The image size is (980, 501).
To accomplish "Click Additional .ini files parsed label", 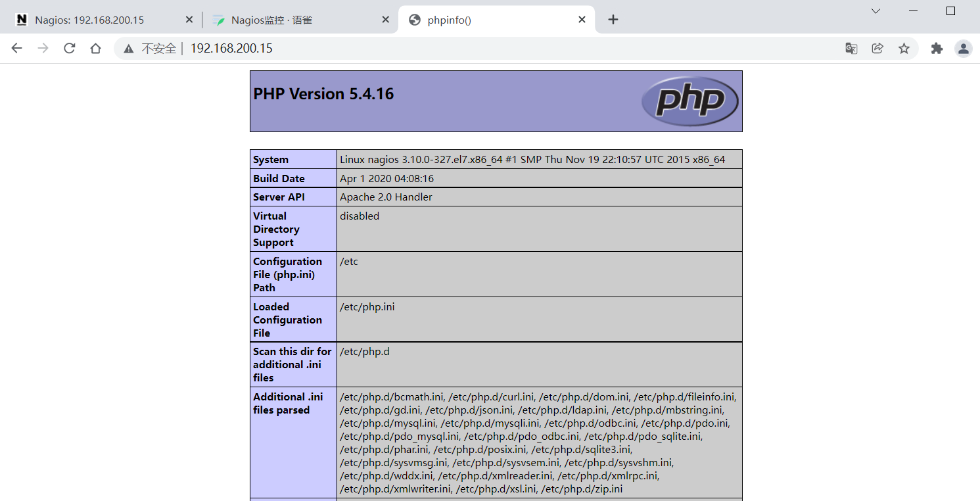I will [x=288, y=404].
